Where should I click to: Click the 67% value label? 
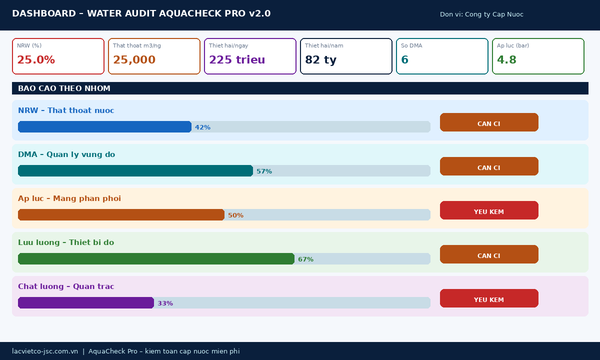tap(306, 259)
